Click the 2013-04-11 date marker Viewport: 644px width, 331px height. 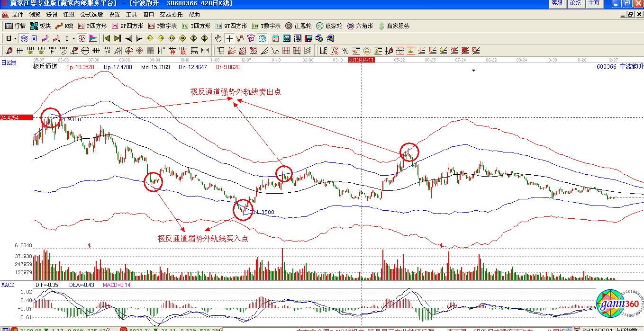[x=361, y=60]
